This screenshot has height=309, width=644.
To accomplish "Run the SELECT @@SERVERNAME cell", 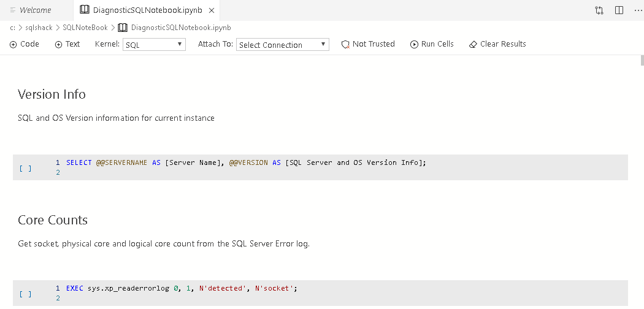I will coord(25,167).
